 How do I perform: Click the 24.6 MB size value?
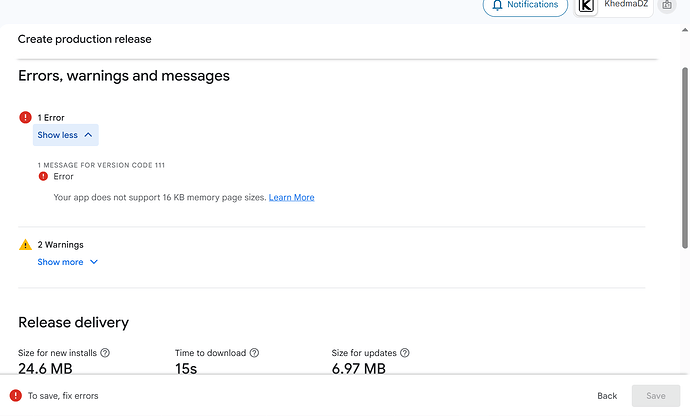point(45,368)
